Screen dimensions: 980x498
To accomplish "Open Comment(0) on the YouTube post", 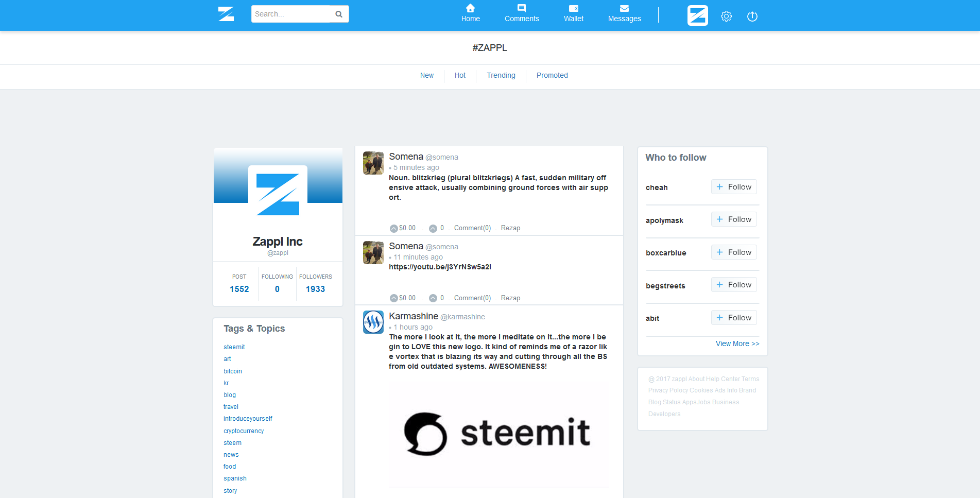I will [x=472, y=298].
